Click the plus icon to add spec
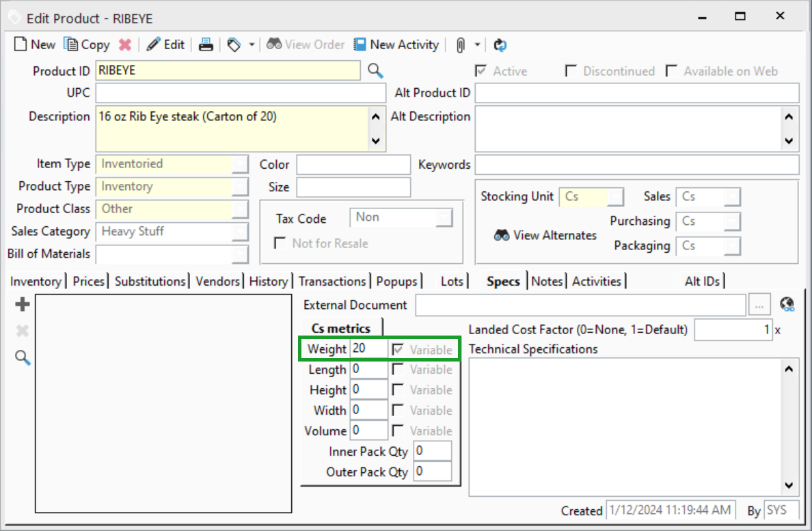 pos(23,305)
